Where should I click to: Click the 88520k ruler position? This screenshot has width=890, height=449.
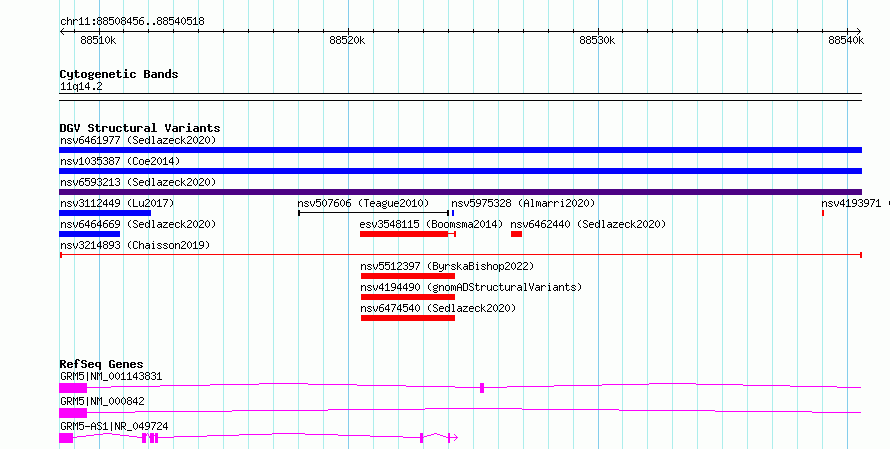(x=347, y=40)
